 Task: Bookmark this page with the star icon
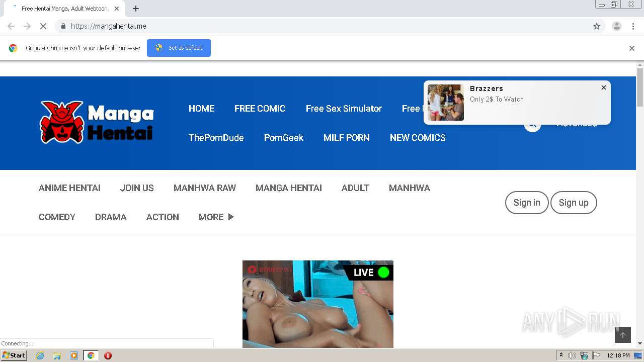[x=597, y=26]
